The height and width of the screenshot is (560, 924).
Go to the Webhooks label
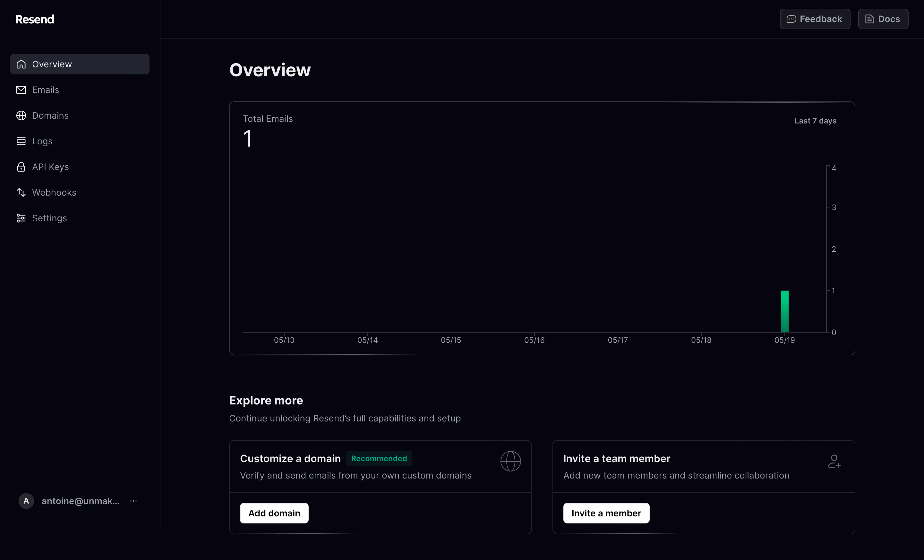[x=54, y=192]
